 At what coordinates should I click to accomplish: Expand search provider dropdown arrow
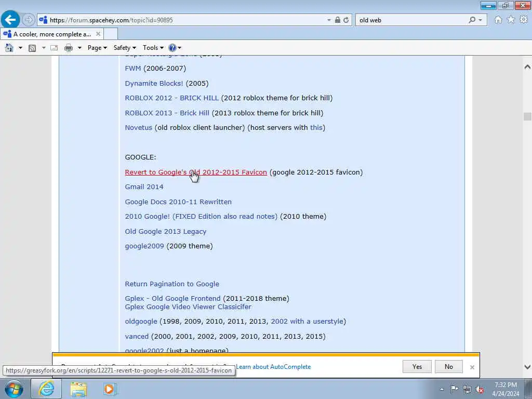[480, 20]
